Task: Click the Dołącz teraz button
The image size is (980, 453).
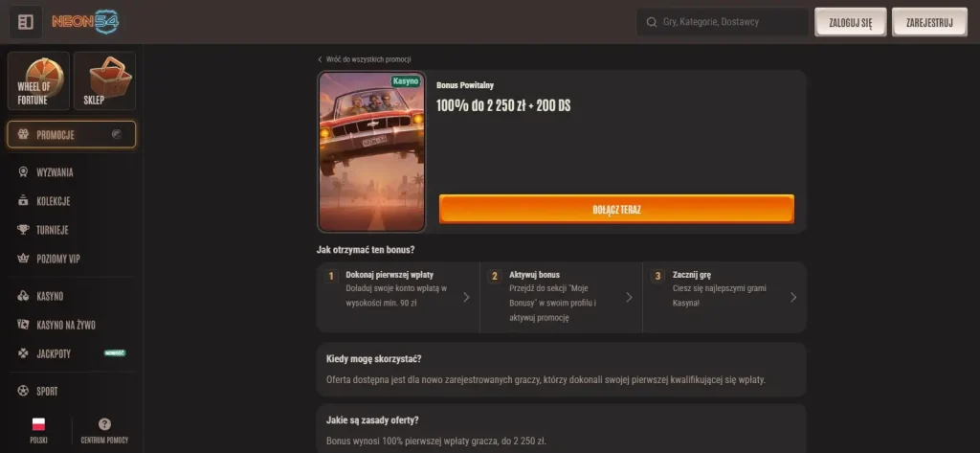Action: 616,210
